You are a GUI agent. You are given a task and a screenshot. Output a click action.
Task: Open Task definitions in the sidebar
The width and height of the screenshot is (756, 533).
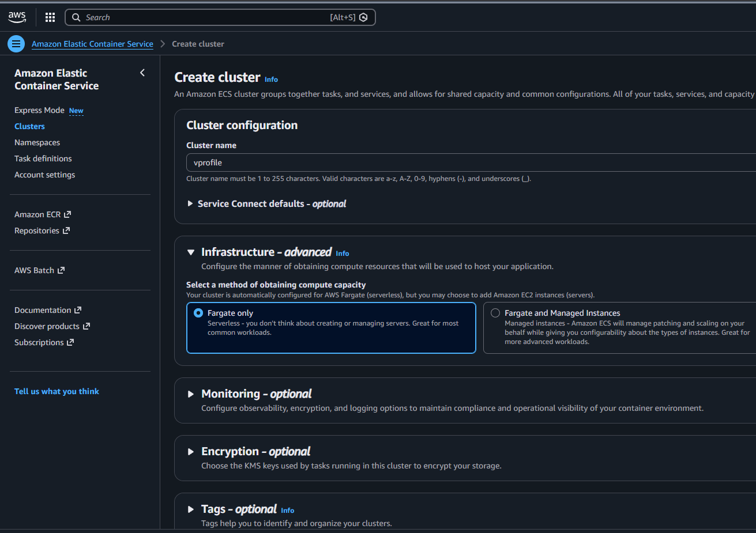coord(43,158)
